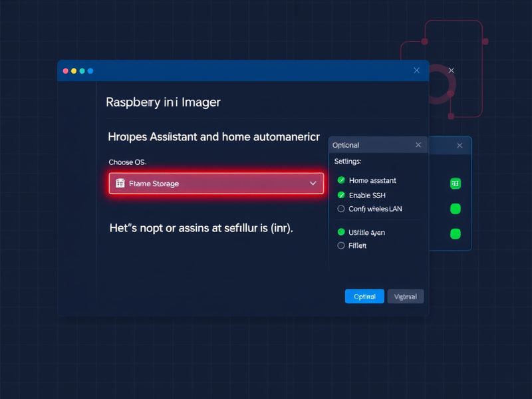The image size is (532, 399).
Task: Click the blue window control dot
Action: click(90, 71)
